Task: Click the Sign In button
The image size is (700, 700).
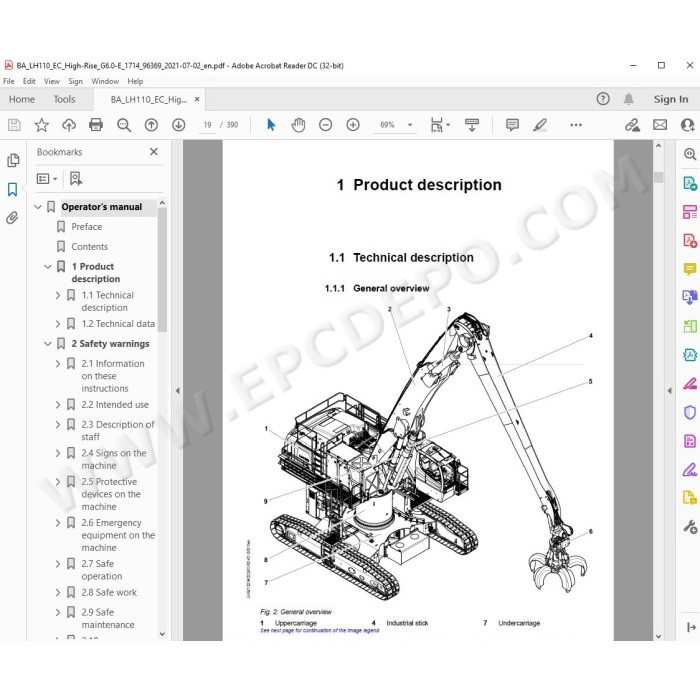Action: [x=671, y=99]
